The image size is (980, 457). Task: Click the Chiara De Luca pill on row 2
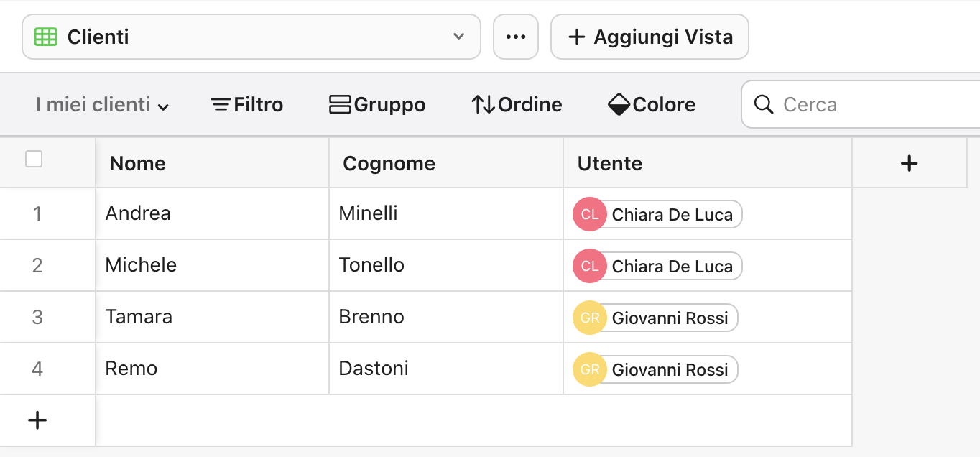656,266
